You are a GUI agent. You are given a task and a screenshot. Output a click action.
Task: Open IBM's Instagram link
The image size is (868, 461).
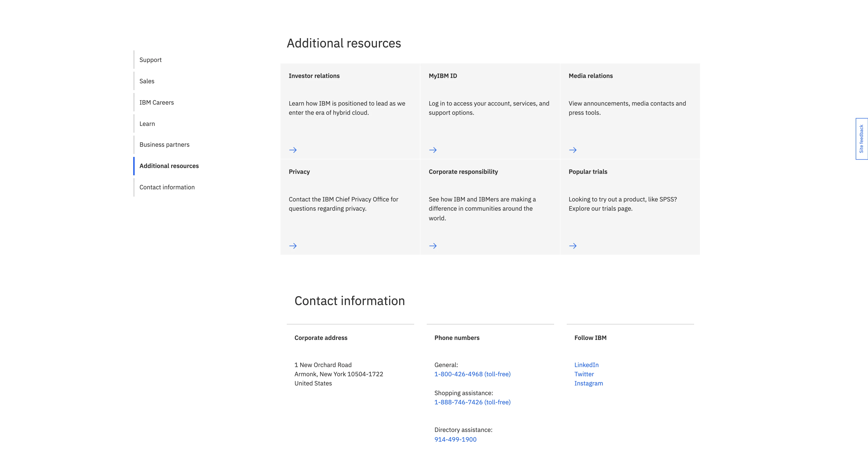tap(589, 383)
